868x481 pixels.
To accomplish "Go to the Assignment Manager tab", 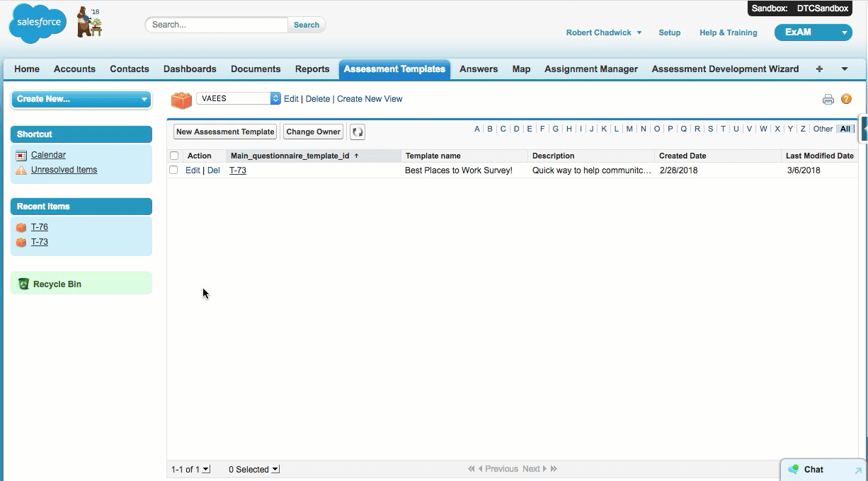I will tap(591, 69).
